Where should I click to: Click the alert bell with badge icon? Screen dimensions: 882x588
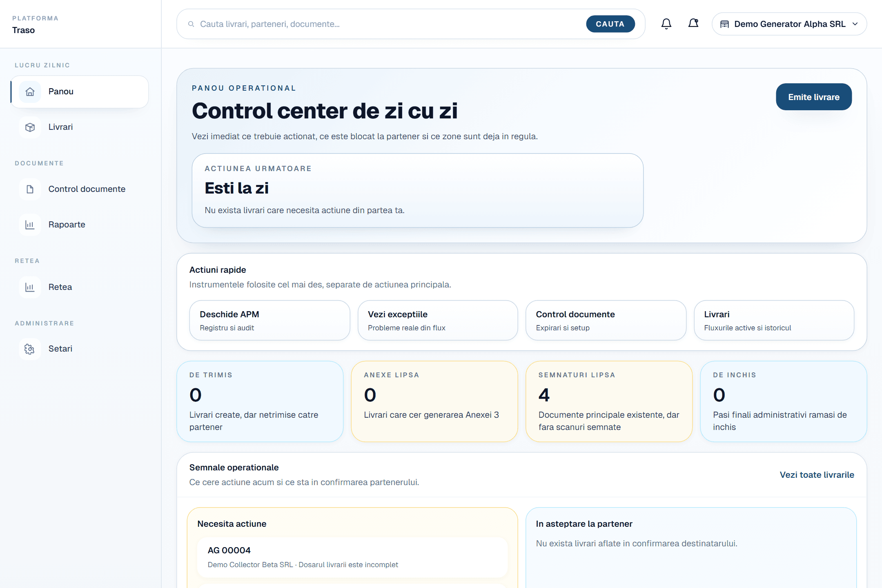[x=693, y=23]
